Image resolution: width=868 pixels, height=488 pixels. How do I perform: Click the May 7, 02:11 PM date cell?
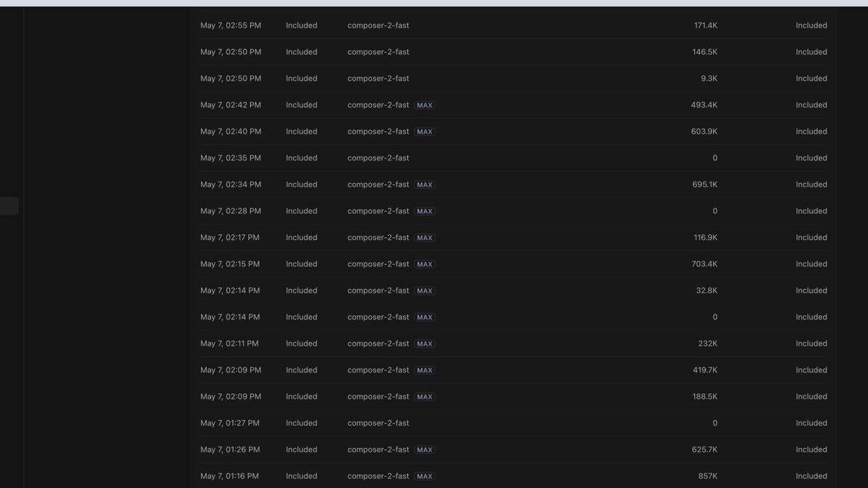(229, 343)
